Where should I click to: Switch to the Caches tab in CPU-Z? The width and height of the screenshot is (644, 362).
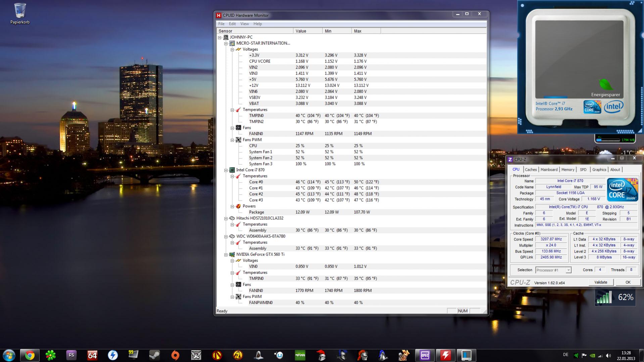click(531, 170)
